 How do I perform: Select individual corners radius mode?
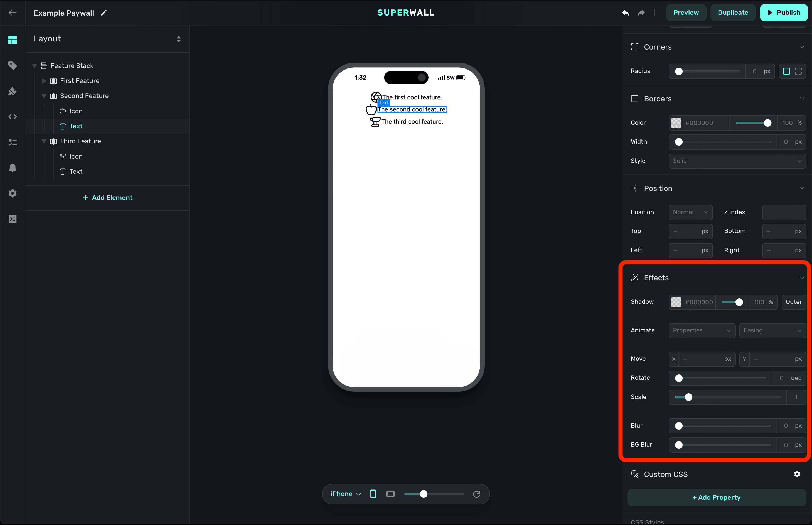click(x=798, y=71)
